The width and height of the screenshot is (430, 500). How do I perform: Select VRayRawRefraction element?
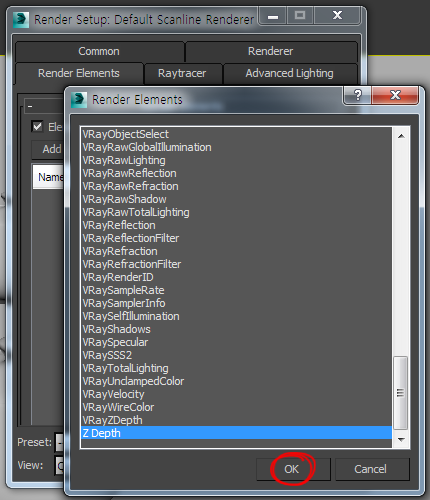[236, 186]
